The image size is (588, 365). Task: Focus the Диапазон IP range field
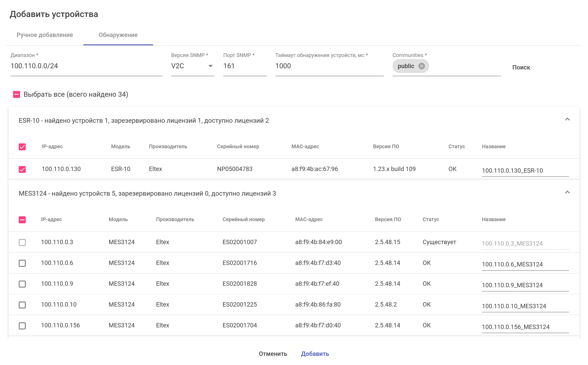point(86,66)
